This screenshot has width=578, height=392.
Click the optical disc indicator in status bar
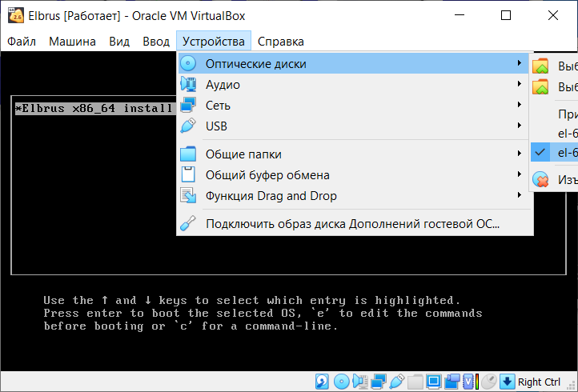(x=341, y=382)
